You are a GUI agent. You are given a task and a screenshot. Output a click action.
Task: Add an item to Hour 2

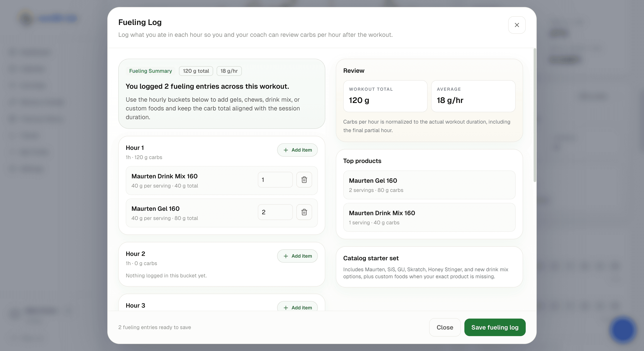tap(297, 256)
